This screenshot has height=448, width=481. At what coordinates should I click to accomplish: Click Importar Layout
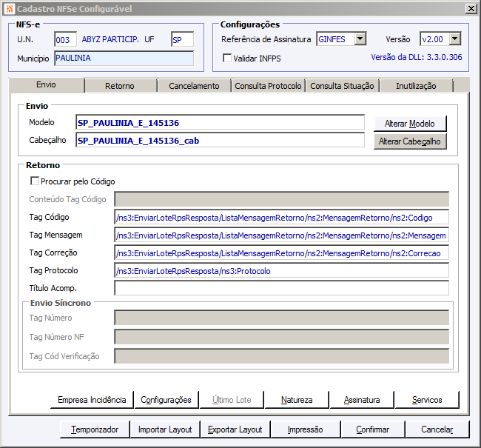coord(165,429)
